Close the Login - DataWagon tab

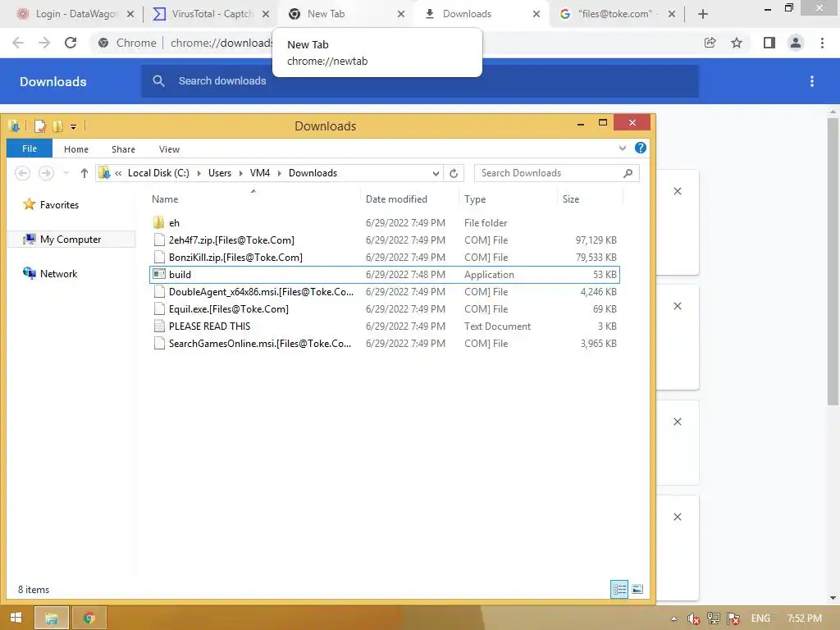point(130,14)
